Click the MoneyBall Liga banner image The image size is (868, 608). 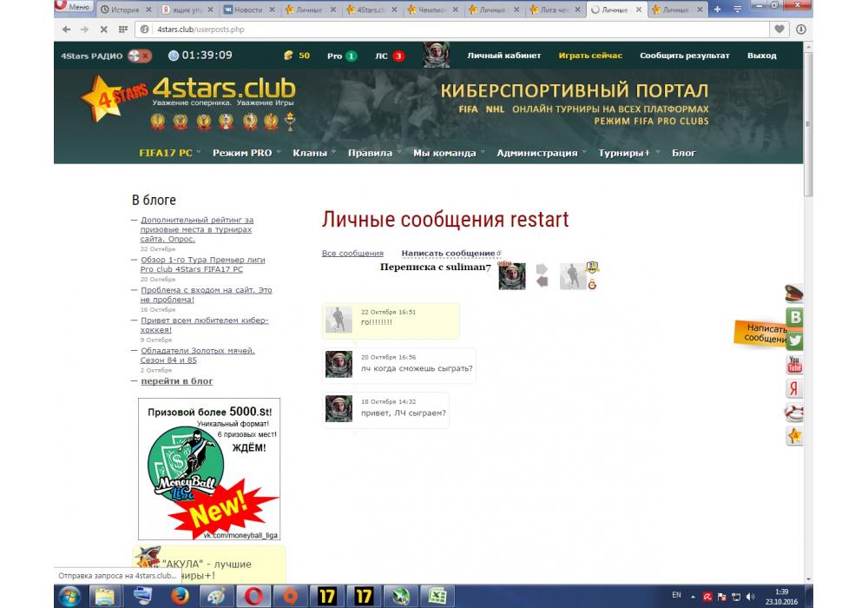[208, 469]
